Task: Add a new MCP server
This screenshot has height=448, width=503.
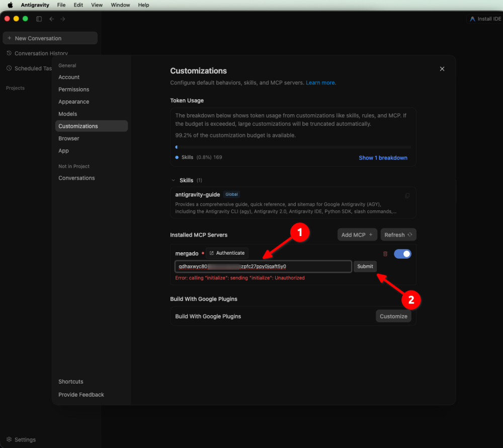Action: click(357, 235)
